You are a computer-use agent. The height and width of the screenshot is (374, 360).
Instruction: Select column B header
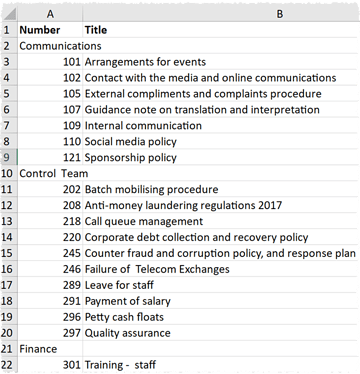tap(279, 14)
